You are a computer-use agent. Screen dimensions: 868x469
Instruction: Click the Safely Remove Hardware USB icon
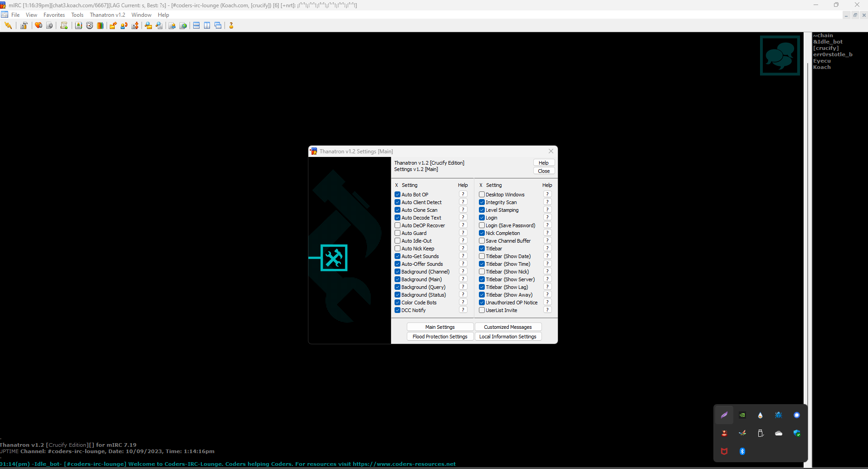coord(761,433)
